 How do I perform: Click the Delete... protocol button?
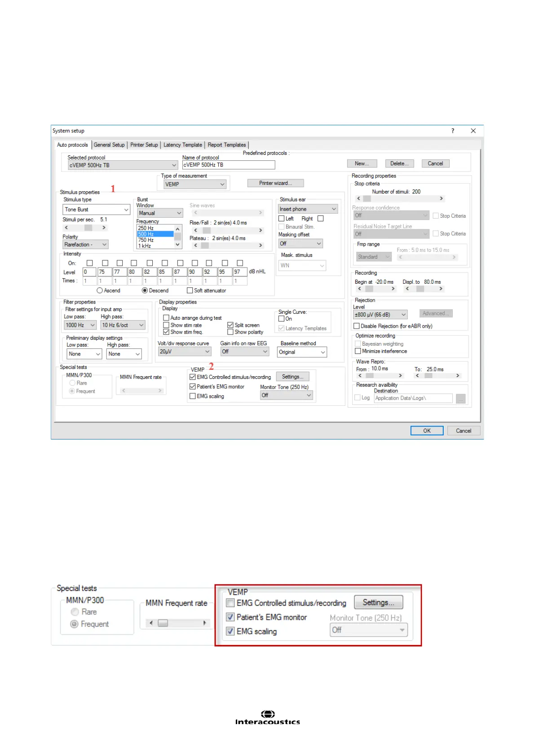(x=399, y=163)
